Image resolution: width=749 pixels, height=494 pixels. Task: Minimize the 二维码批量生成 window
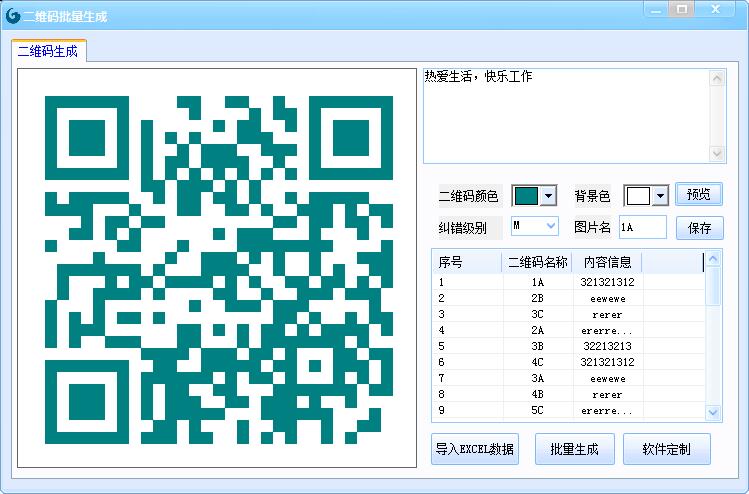[657, 10]
